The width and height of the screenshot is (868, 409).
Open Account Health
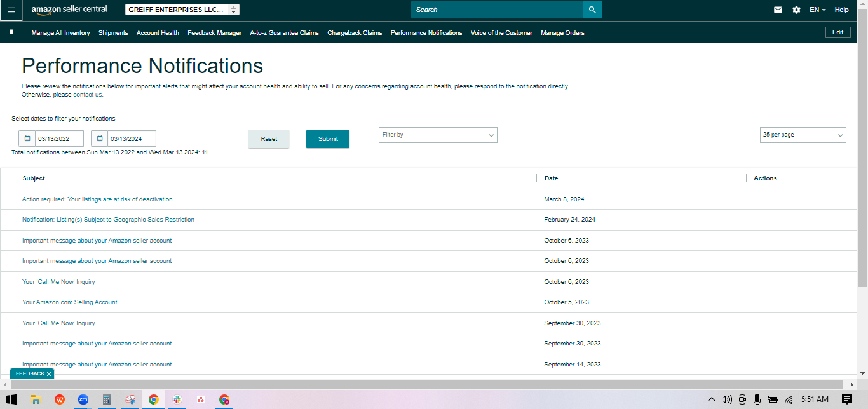(158, 32)
